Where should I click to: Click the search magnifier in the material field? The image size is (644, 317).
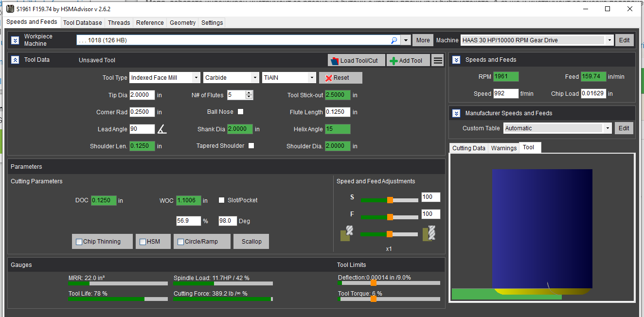[394, 40]
